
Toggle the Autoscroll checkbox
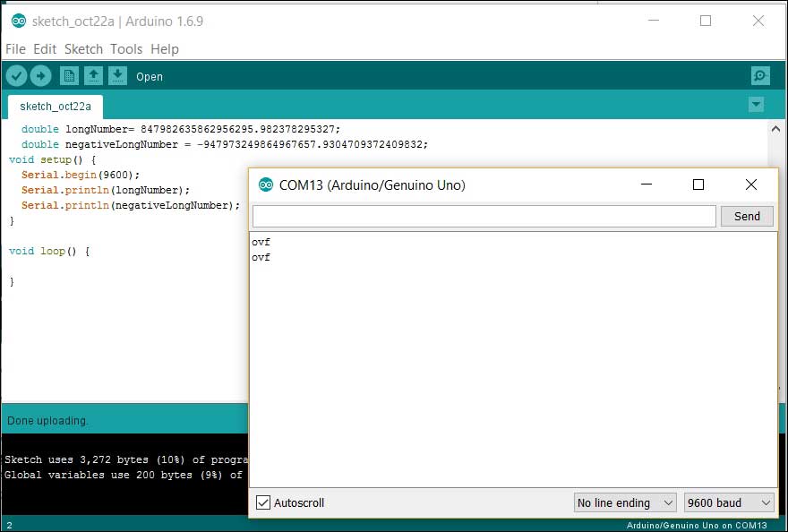262,502
